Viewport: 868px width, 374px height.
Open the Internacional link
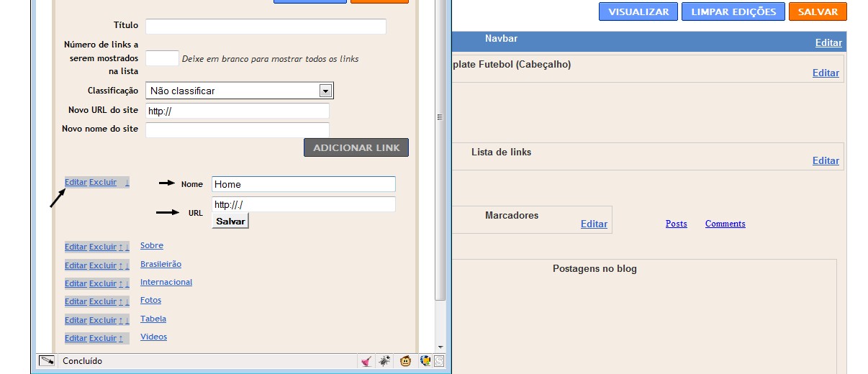166,282
